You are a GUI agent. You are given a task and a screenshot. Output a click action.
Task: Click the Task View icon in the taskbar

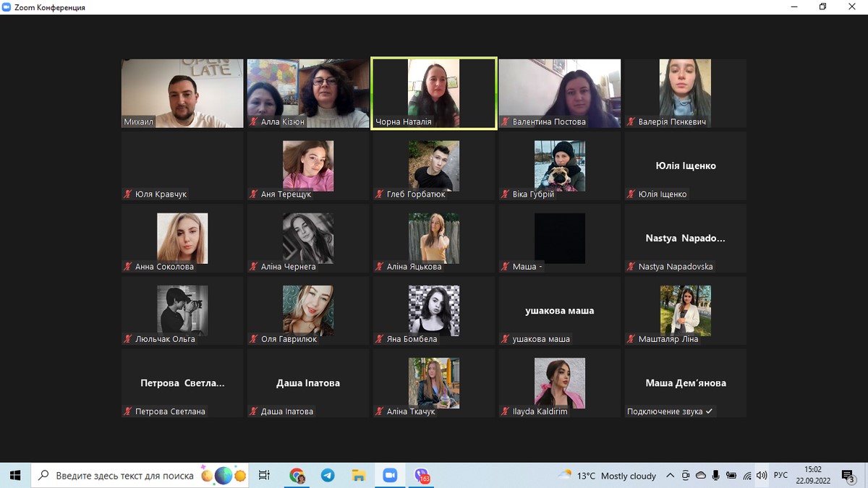click(x=265, y=475)
